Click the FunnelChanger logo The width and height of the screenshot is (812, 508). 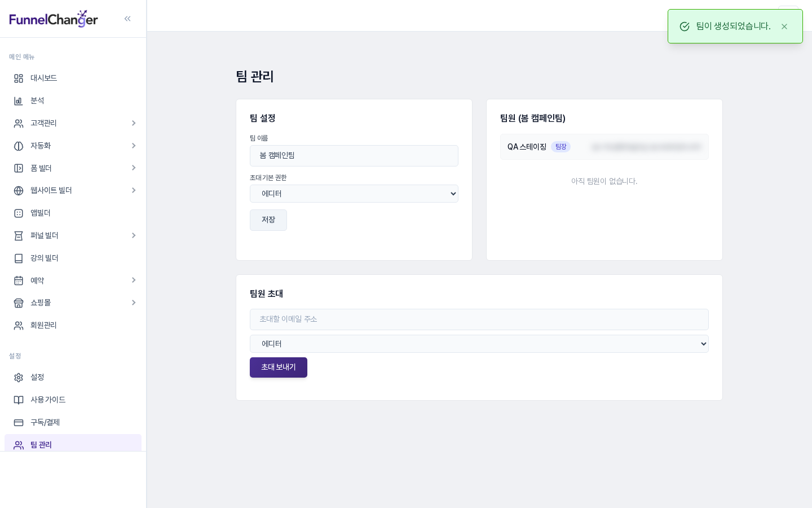point(54,19)
